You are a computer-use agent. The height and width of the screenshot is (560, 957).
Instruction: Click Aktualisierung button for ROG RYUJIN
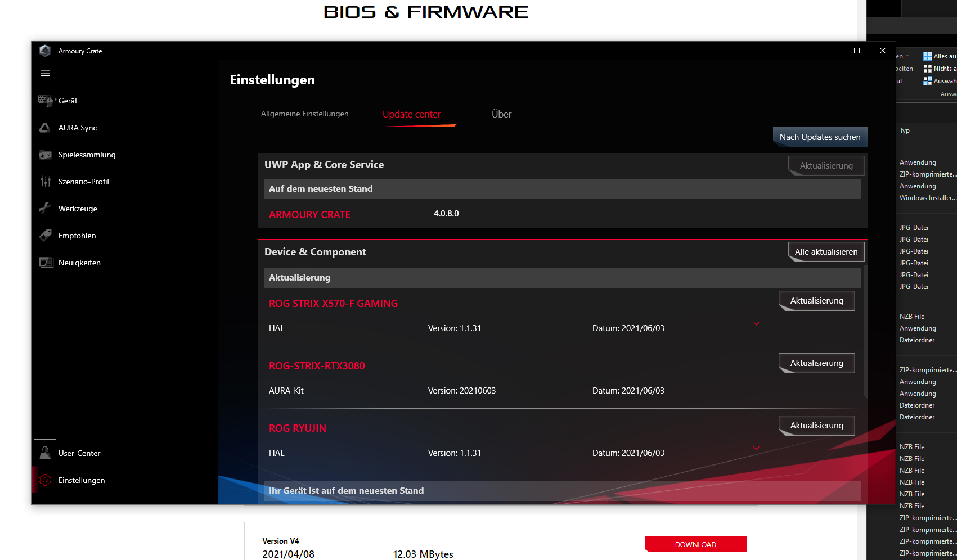click(x=816, y=426)
